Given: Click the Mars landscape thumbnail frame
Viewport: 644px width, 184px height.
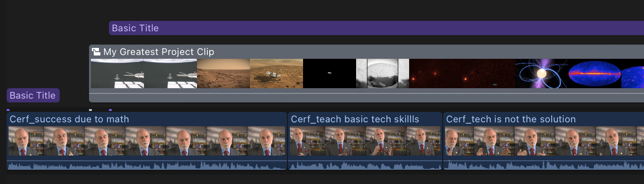Looking at the screenshot, I should click(x=224, y=74).
